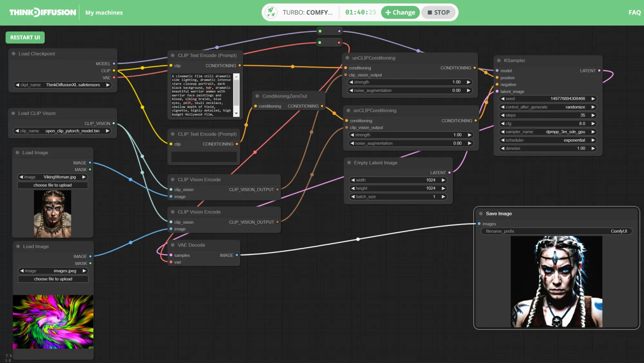644x363 pixels.
Task: Select My machines in the top bar
Action: tap(104, 13)
